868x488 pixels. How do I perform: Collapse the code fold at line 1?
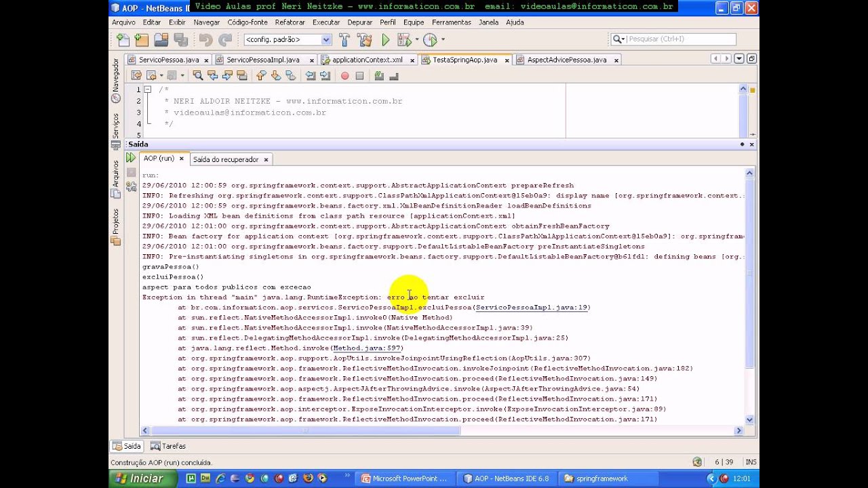point(148,89)
